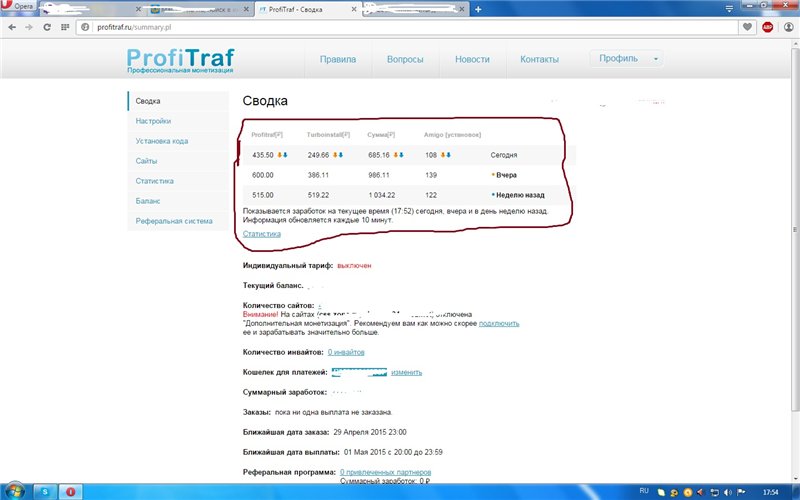
Task: Open Статистика in the sidebar
Action: (178, 181)
